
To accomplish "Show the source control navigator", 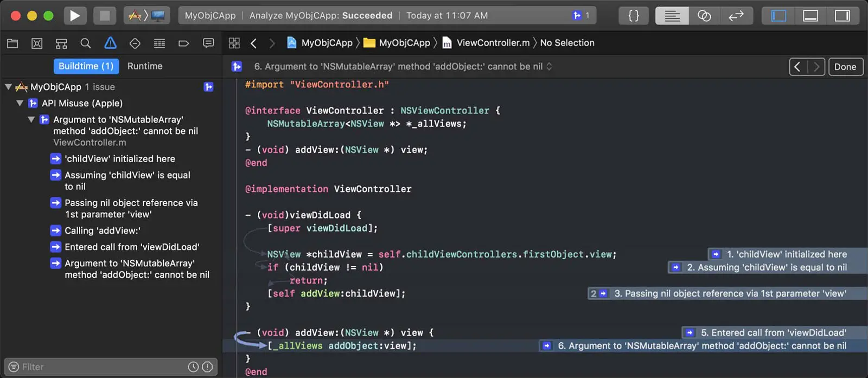I will pyautogui.click(x=37, y=43).
